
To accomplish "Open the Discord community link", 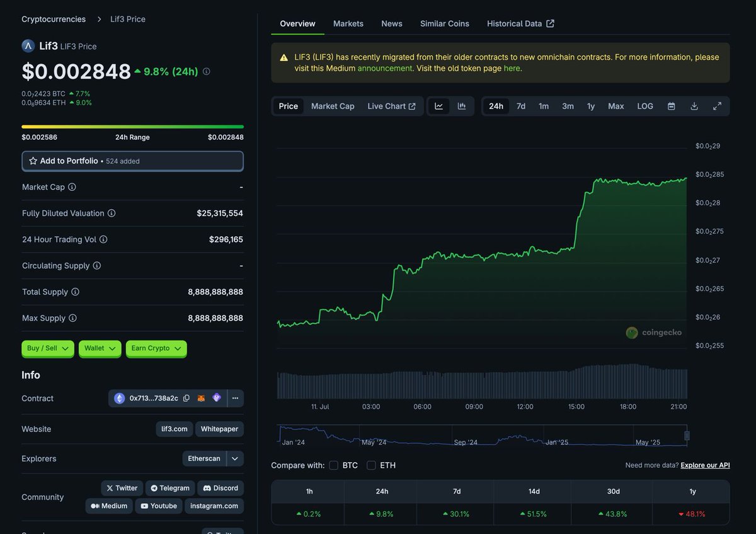I will [x=220, y=488].
